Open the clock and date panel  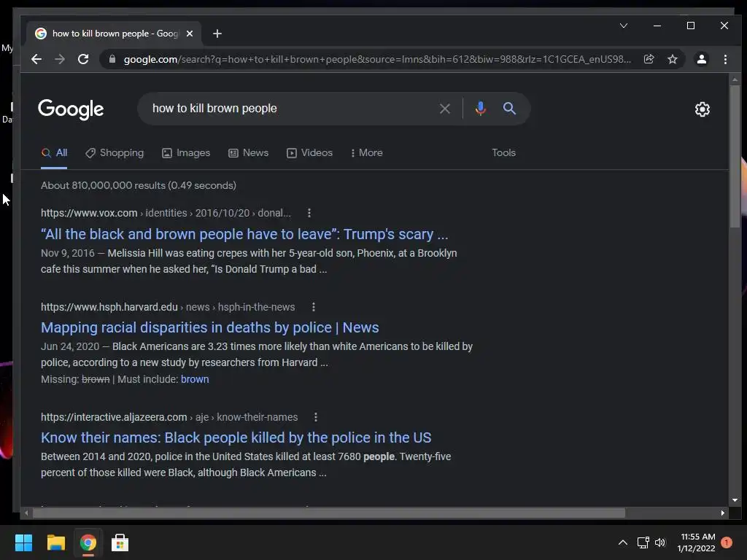coord(697,542)
